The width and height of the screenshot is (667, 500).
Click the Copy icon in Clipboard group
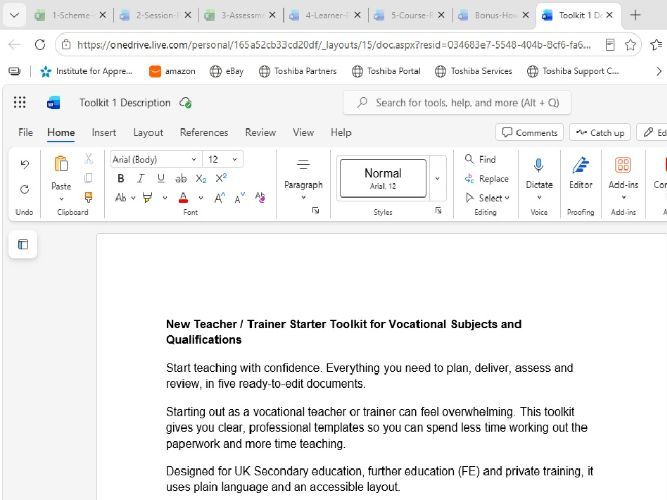click(88, 178)
